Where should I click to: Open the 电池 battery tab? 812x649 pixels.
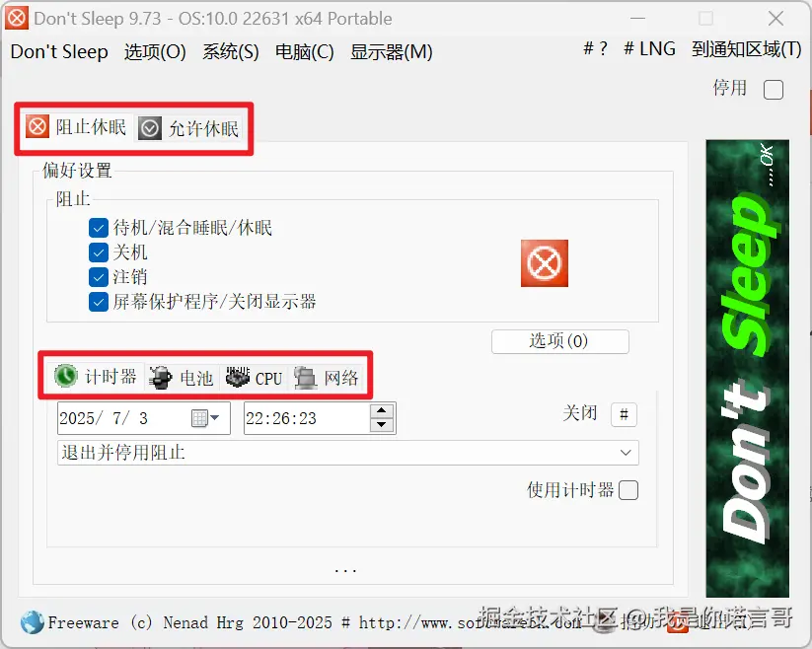click(182, 378)
